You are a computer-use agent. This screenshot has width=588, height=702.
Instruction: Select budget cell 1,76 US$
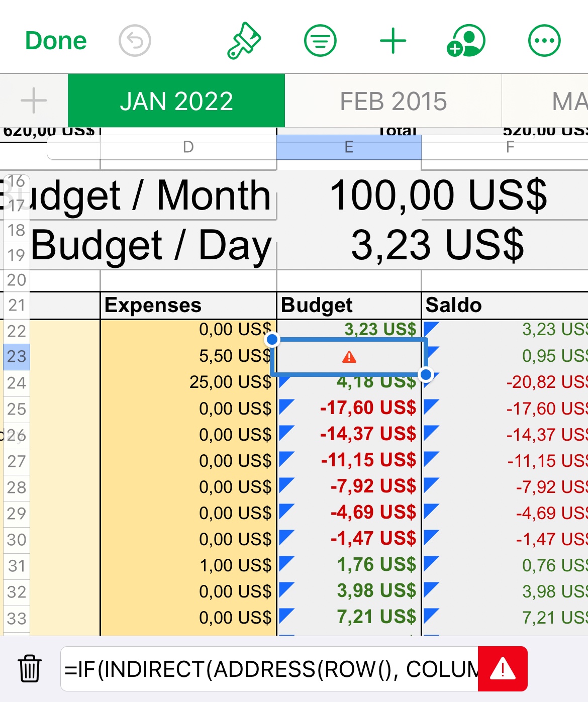coord(349,565)
